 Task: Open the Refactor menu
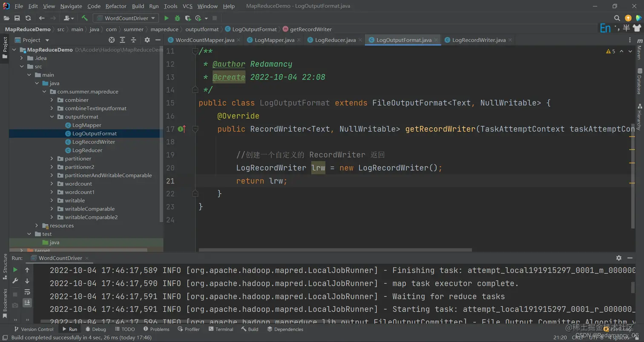[116, 6]
